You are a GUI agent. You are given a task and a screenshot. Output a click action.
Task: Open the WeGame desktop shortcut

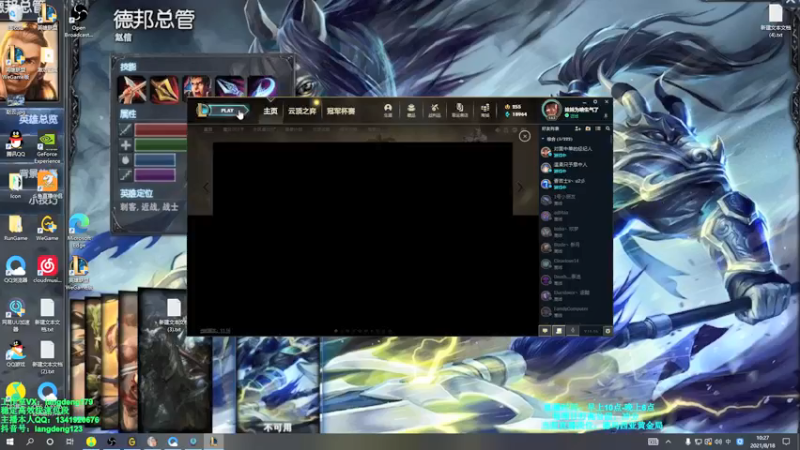[47, 228]
